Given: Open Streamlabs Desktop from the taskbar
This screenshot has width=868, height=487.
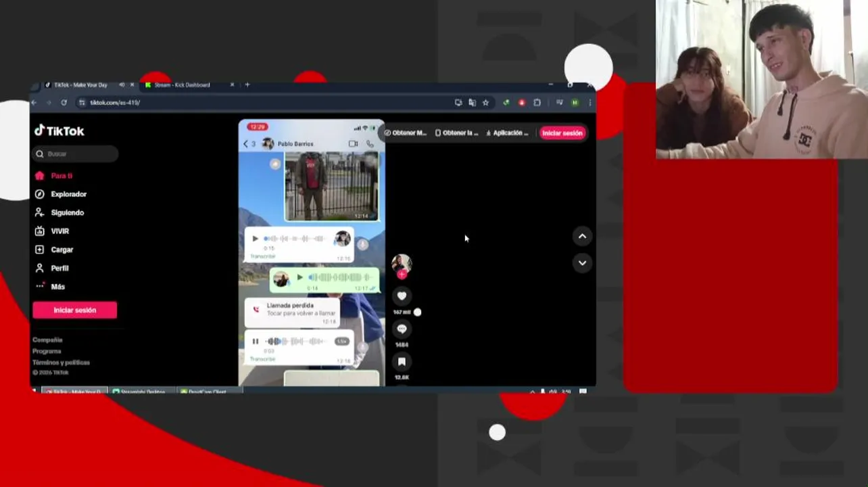Looking at the screenshot, I should (x=142, y=391).
